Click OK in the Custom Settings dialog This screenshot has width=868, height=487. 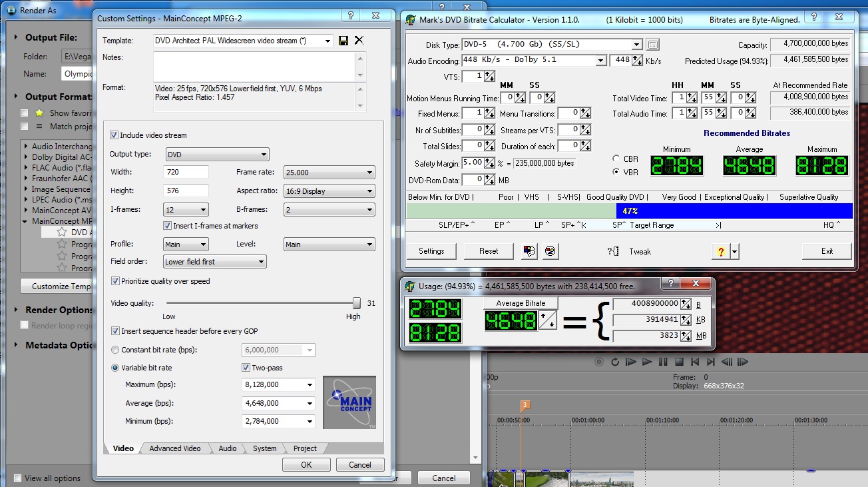(x=306, y=465)
